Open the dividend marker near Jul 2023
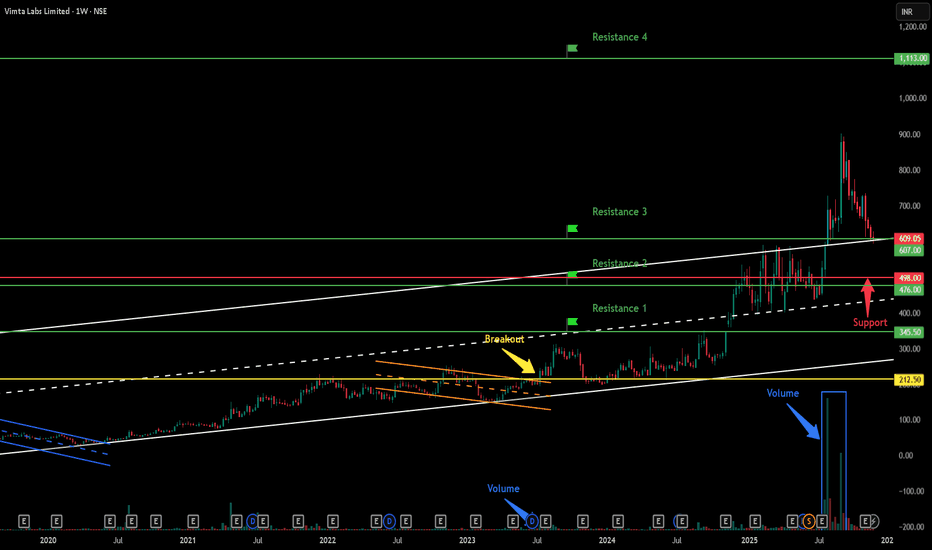The width and height of the screenshot is (932, 550). pyautogui.click(x=532, y=521)
